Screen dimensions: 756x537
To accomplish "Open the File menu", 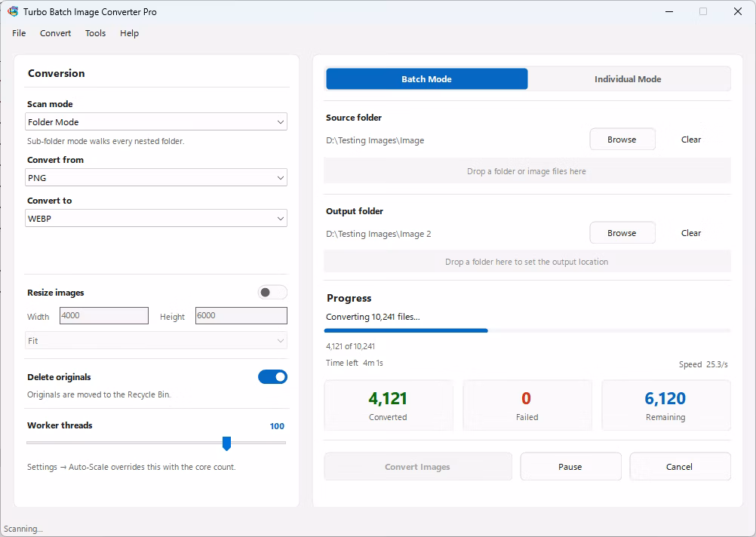I will click(19, 33).
